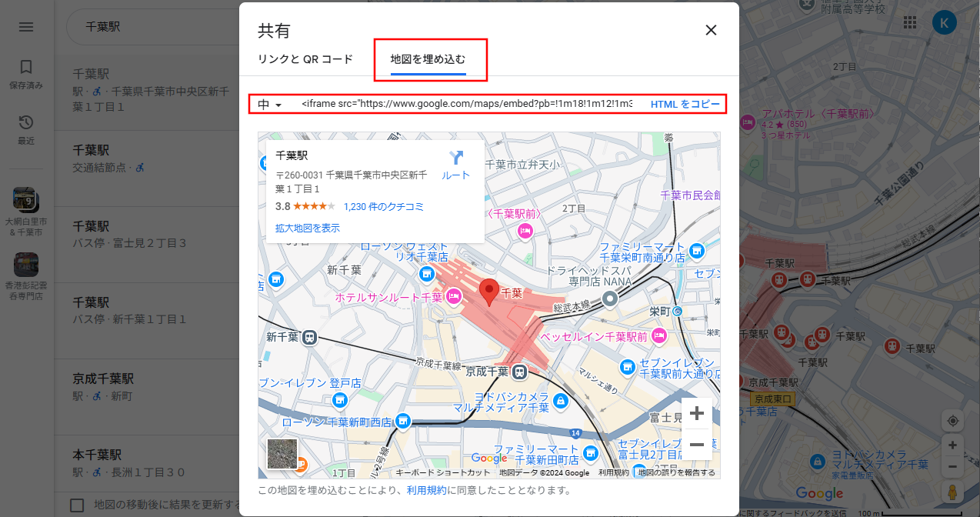Click the iframe embed code text field
Screen dimensions: 980x517
466,104
